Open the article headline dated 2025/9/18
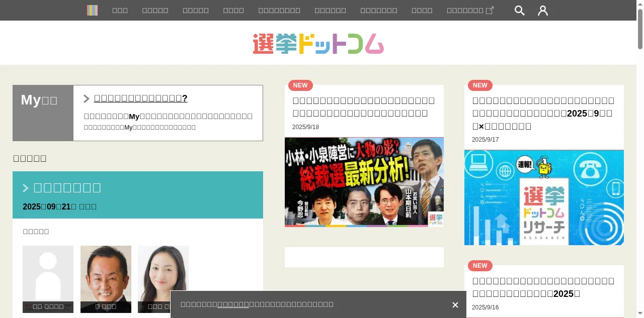 pos(364,107)
